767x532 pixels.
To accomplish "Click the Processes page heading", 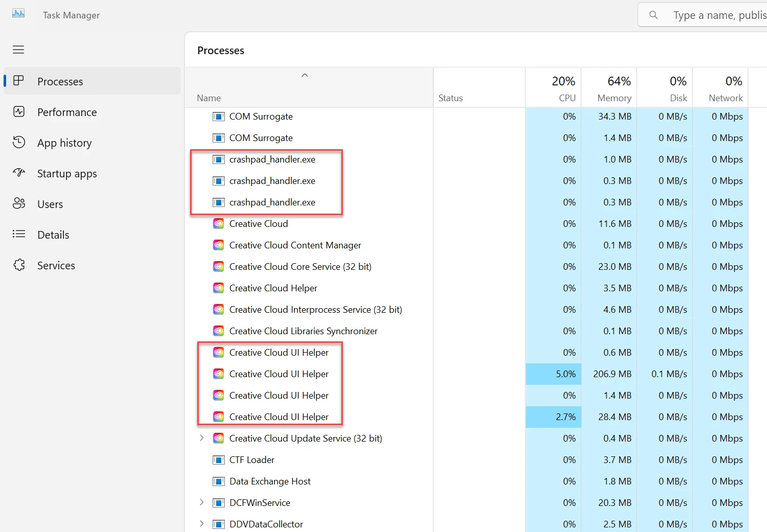I will tap(221, 51).
